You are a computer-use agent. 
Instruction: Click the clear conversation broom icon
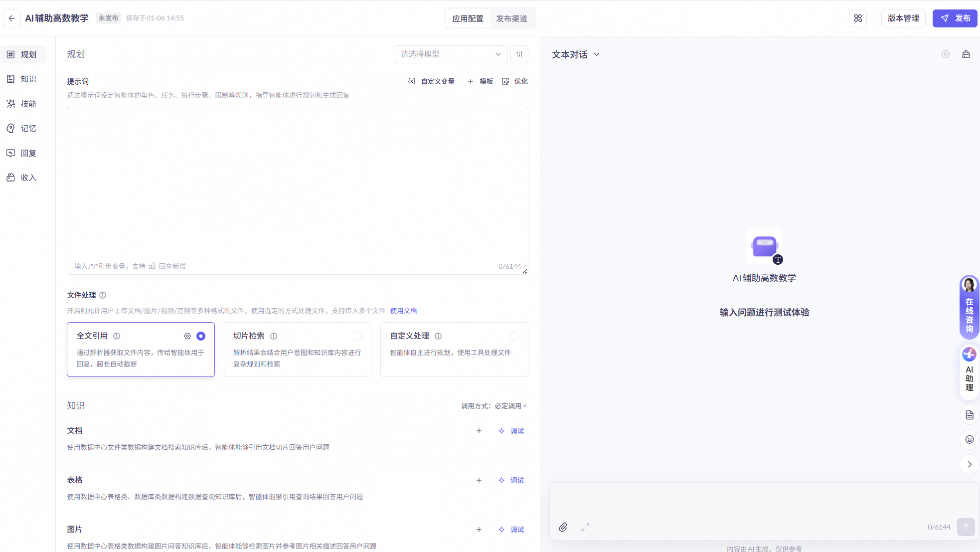point(966,54)
